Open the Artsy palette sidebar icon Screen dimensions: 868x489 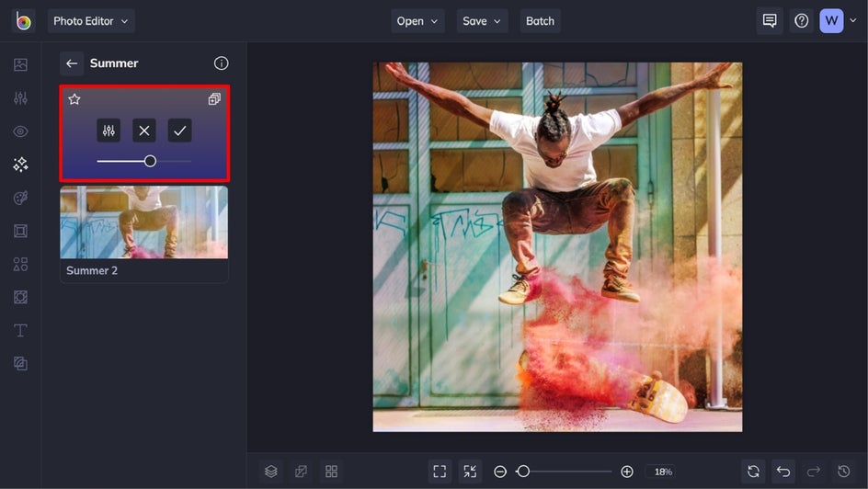click(x=20, y=198)
